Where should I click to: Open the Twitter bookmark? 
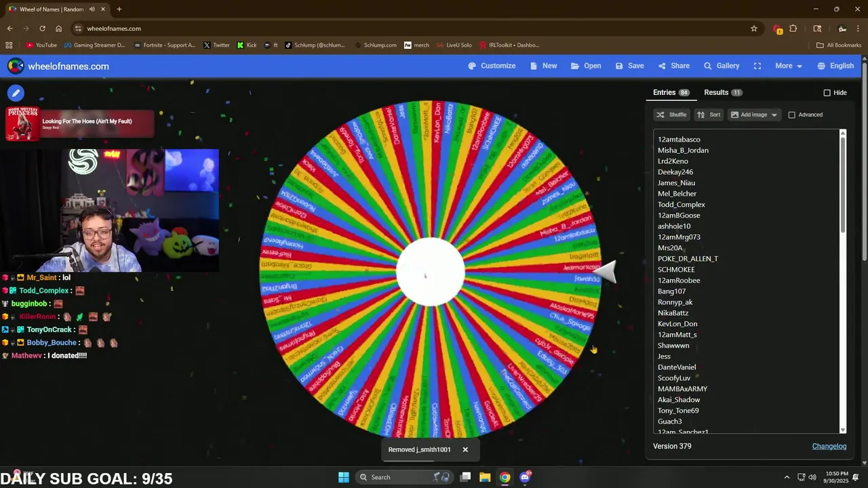(x=216, y=45)
